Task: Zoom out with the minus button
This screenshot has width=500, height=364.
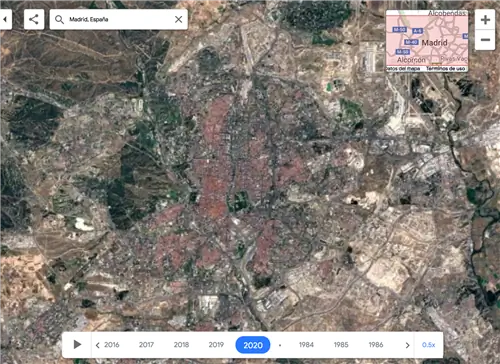Action: (x=485, y=40)
